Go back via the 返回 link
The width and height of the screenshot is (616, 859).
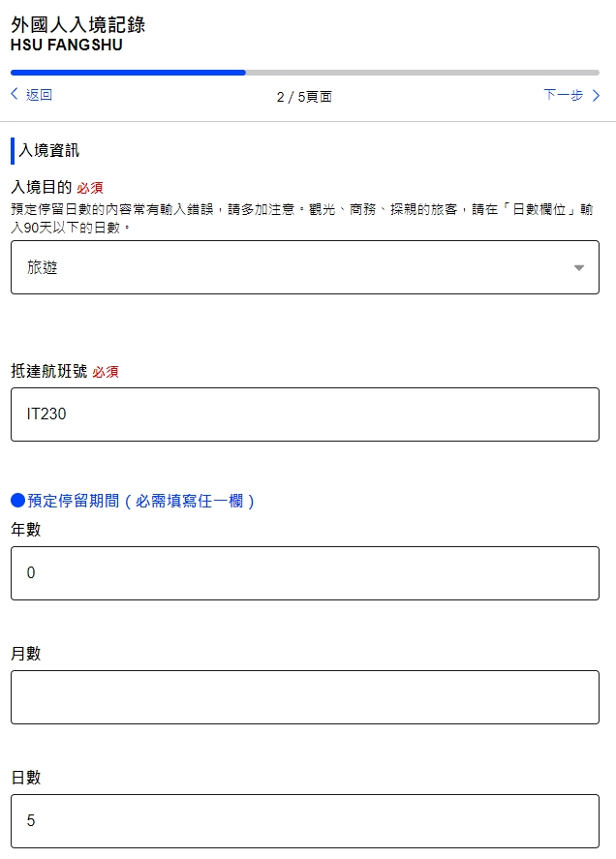click(39, 95)
